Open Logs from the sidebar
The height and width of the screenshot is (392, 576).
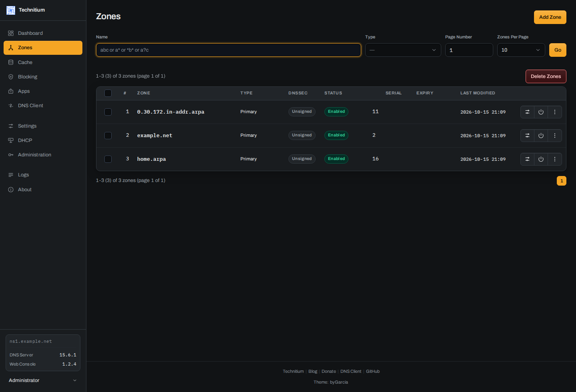click(x=43, y=175)
